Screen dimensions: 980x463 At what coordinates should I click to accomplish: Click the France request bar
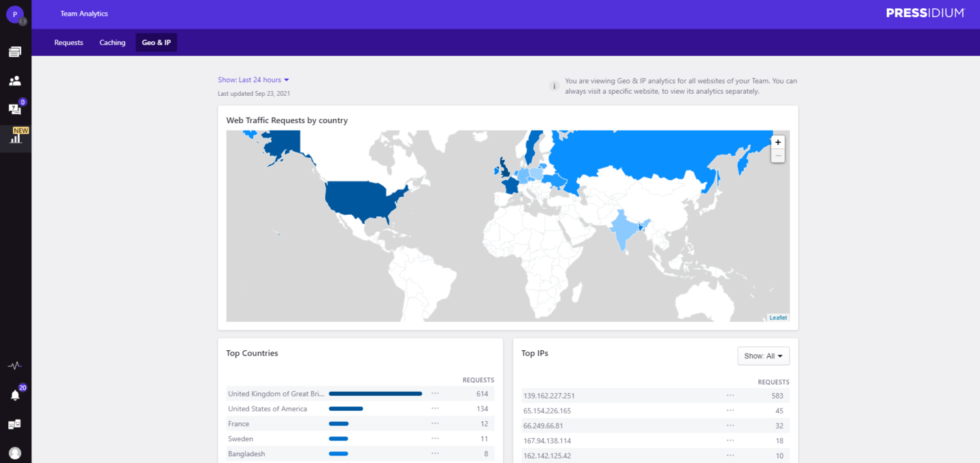(x=339, y=424)
